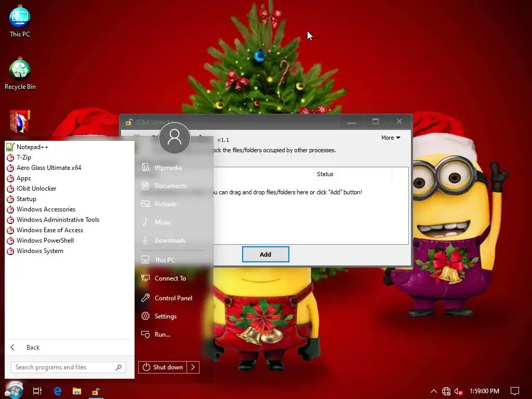Open the Action Center notification icon
Image resolution: width=532 pixels, height=399 pixels.
[x=515, y=391]
